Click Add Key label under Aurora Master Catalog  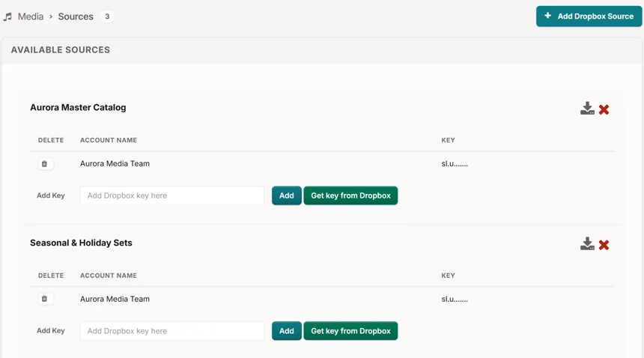51,195
